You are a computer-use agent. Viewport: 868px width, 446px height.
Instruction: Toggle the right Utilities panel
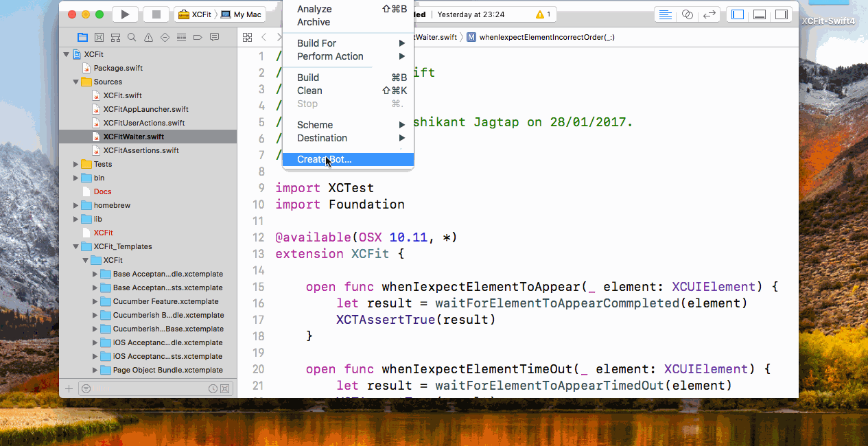click(782, 14)
